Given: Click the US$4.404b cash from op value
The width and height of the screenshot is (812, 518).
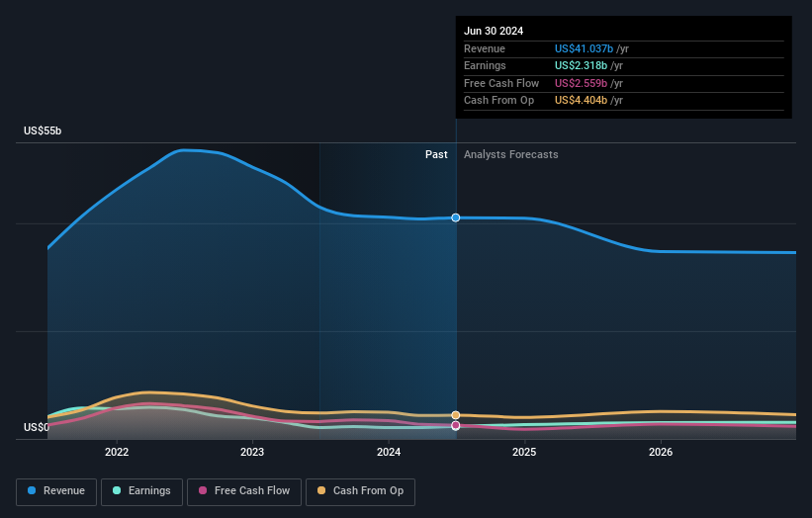Looking at the screenshot, I should click(581, 101).
